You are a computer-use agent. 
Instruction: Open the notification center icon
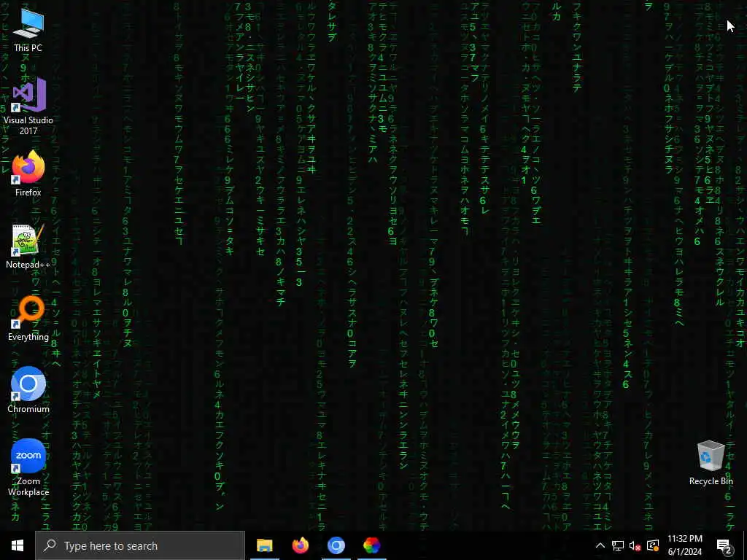pos(724,546)
